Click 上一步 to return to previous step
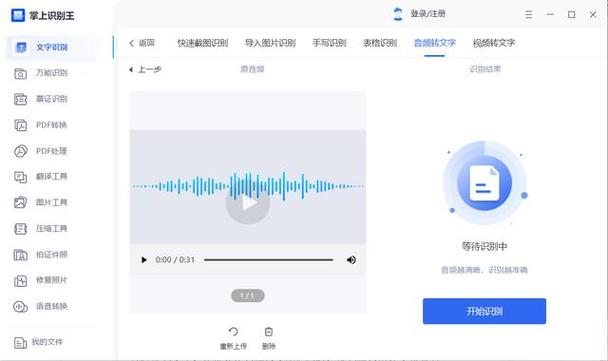The width and height of the screenshot is (608, 361). click(x=145, y=70)
